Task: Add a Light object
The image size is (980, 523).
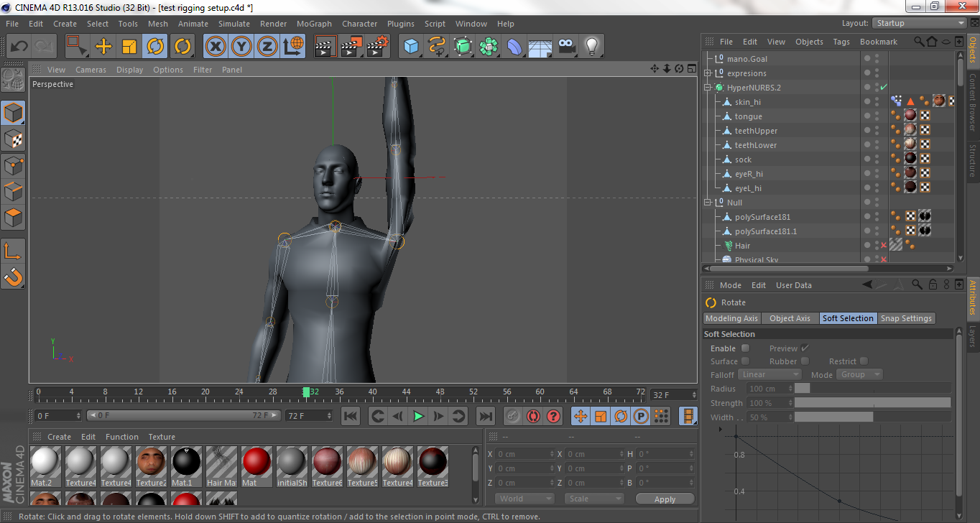Action: click(x=592, y=47)
